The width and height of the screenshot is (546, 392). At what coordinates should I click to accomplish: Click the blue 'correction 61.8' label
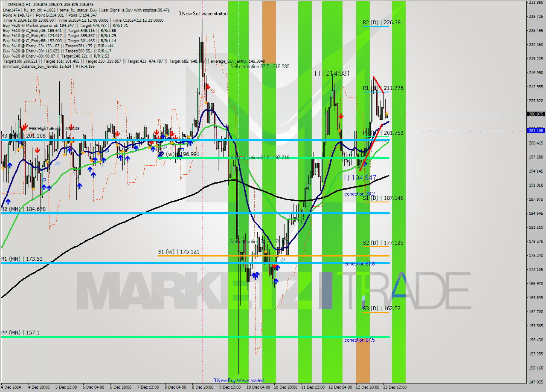(x=360, y=264)
